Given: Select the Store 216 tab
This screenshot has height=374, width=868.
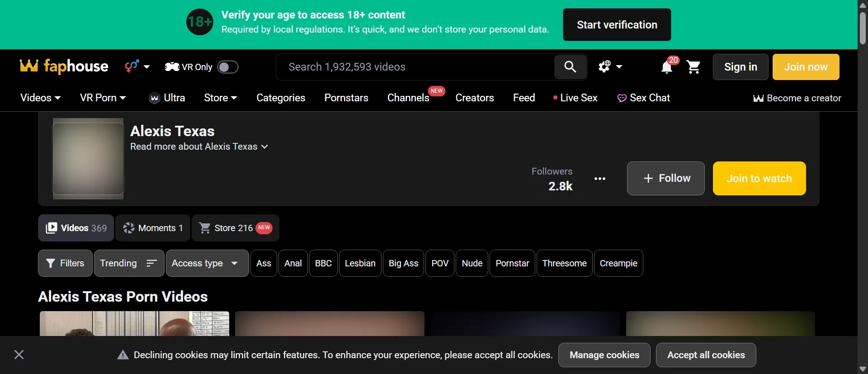Looking at the screenshot, I should pyautogui.click(x=236, y=228).
